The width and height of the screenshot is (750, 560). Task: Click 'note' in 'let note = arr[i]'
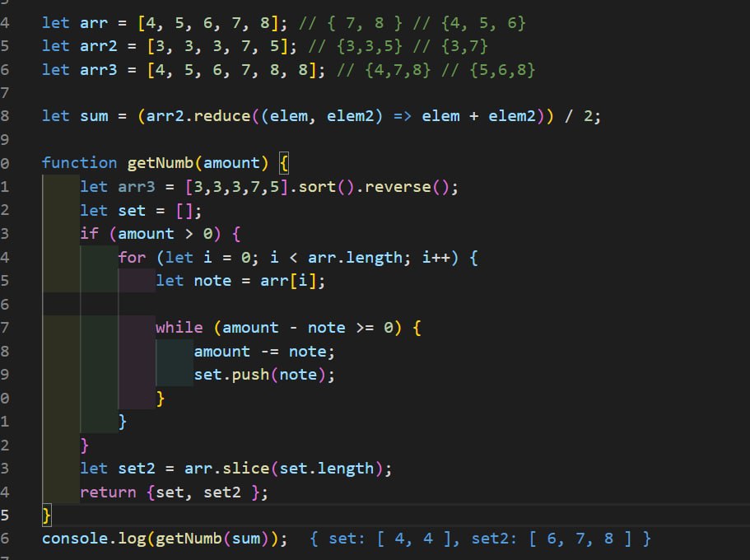tap(212, 281)
